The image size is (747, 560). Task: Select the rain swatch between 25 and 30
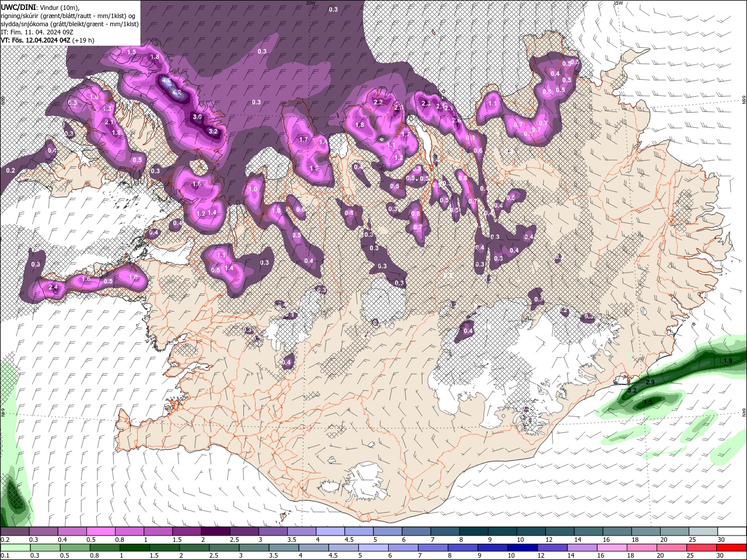pos(703,548)
